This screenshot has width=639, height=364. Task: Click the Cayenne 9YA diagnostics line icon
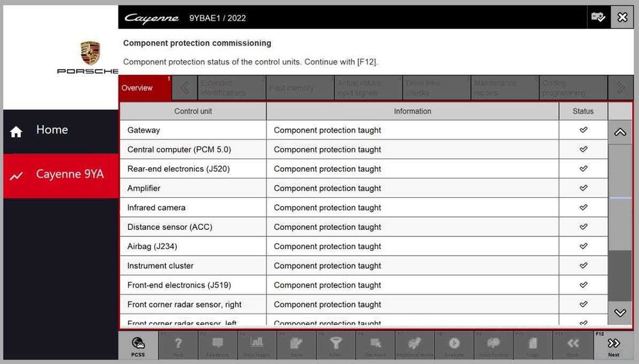coord(17,176)
